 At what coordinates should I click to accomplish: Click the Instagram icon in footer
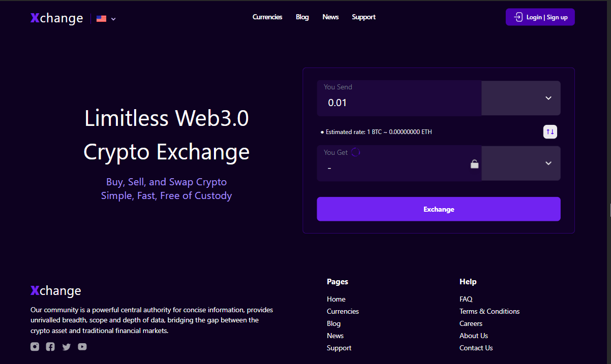35,347
